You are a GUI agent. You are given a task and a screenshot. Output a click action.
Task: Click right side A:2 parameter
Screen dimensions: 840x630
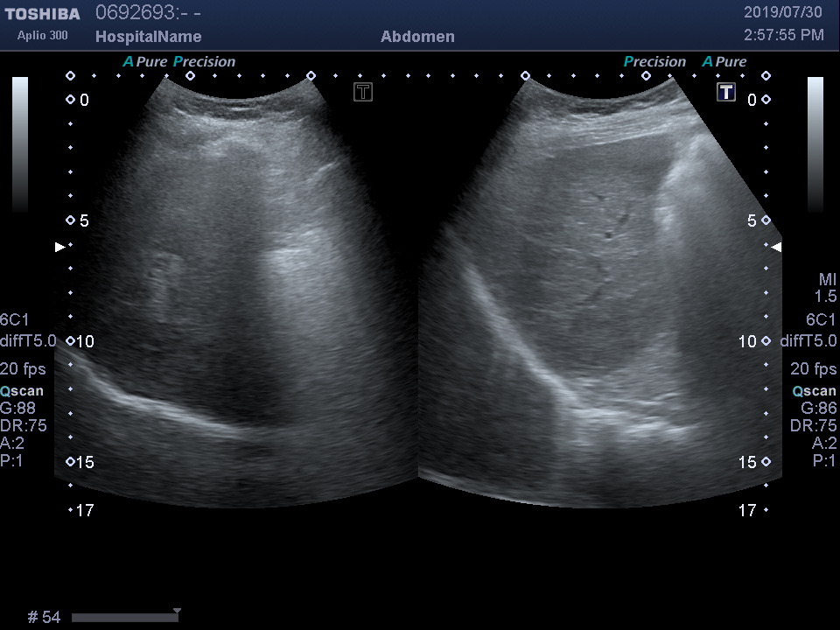coord(824,443)
